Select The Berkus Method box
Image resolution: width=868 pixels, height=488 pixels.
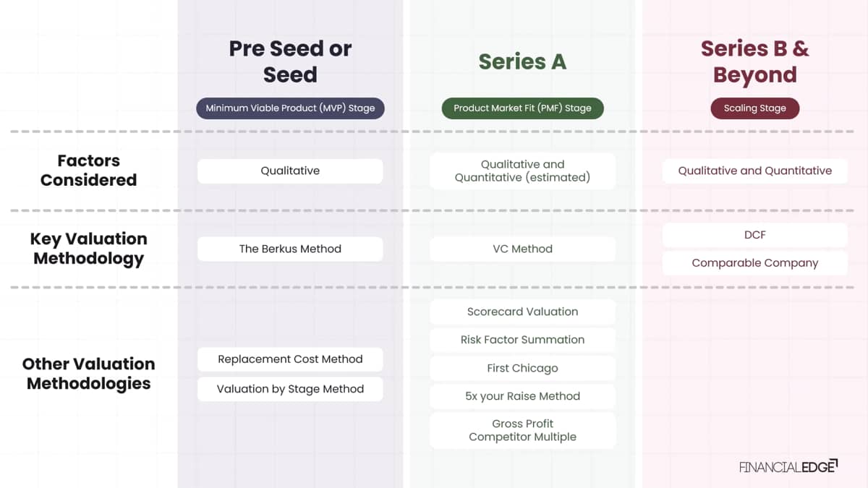[290, 249]
